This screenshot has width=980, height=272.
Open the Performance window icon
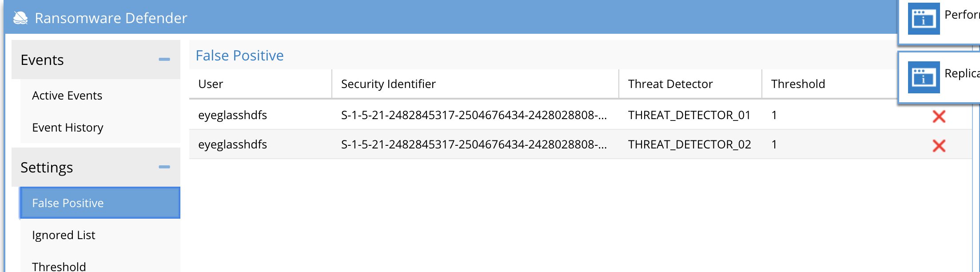[924, 19]
